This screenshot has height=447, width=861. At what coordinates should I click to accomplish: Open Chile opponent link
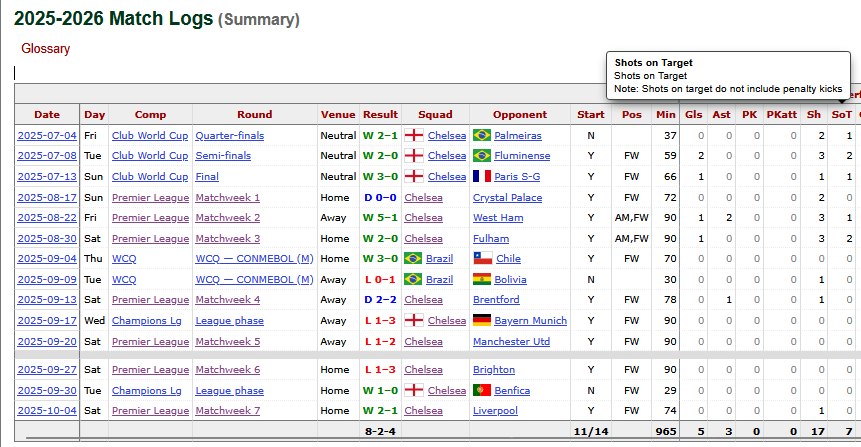click(508, 259)
